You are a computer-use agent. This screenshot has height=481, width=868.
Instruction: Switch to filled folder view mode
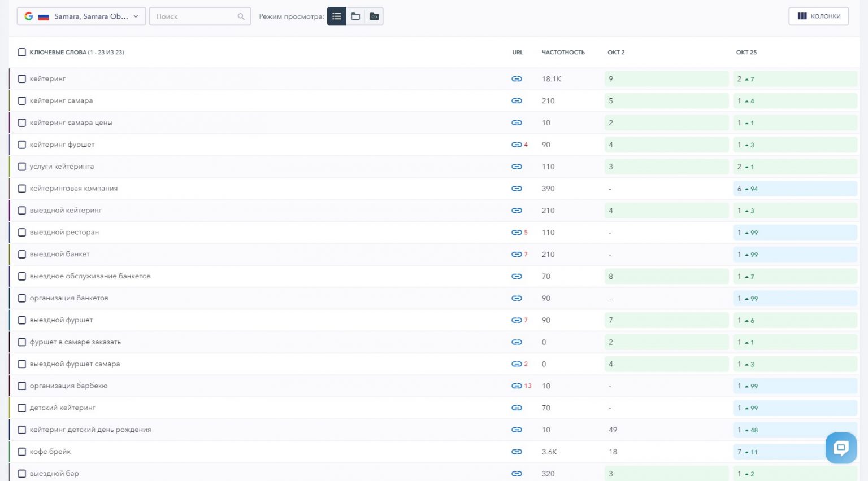pos(374,16)
